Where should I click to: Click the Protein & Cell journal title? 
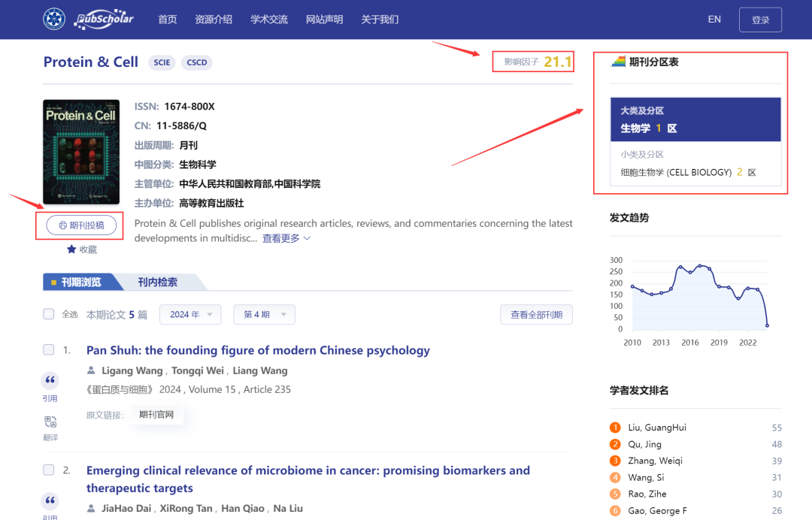pos(91,62)
